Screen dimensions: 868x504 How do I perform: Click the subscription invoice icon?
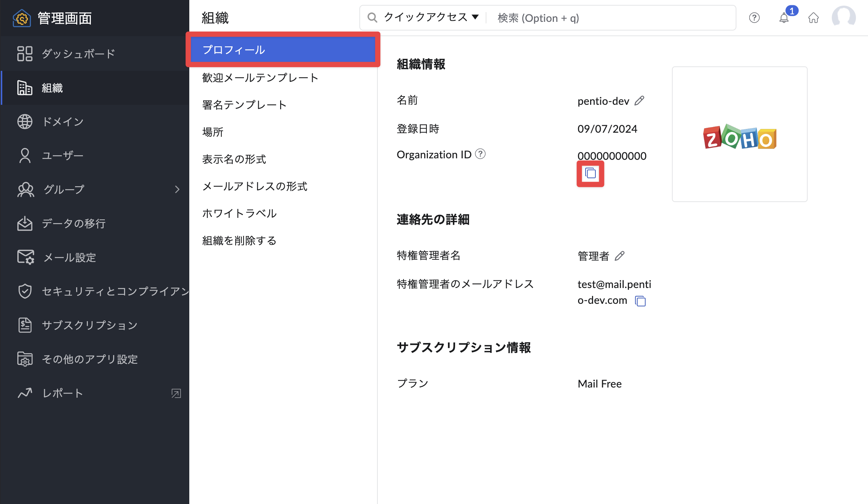[25, 325]
